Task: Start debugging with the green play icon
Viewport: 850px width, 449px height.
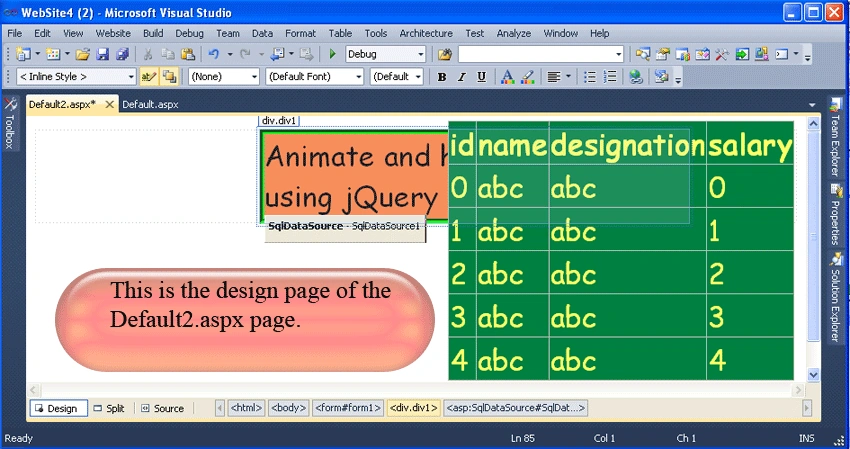Action: 333,54
